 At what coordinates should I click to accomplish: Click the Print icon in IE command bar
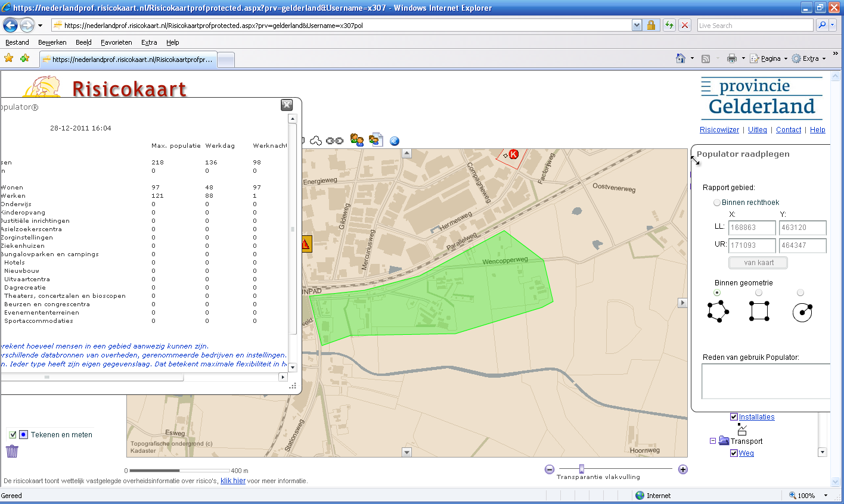(x=732, y=58)
